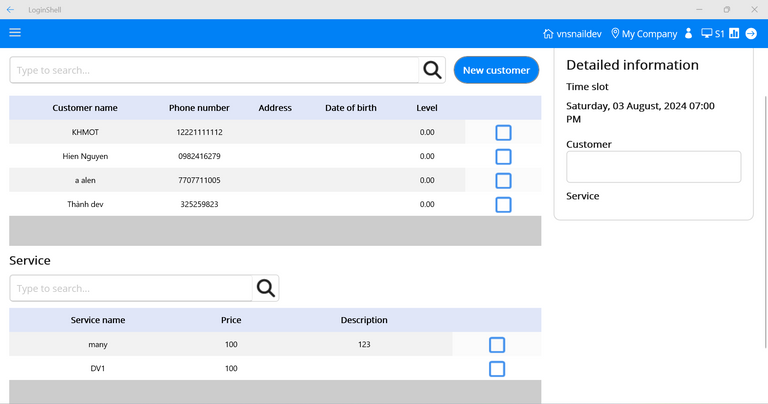
Task: Click the New customer button
Action: [496, 70]
